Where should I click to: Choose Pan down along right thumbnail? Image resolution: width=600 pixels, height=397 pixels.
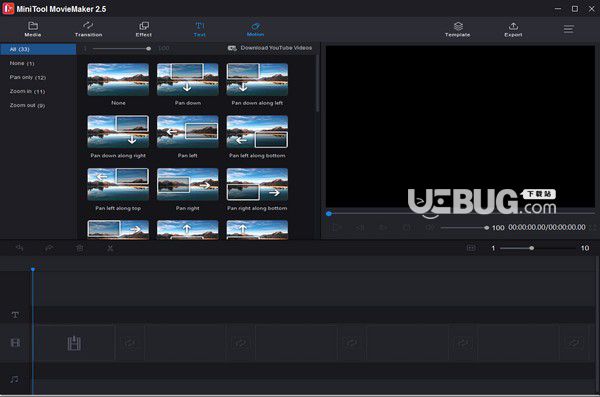pos(118,132)
